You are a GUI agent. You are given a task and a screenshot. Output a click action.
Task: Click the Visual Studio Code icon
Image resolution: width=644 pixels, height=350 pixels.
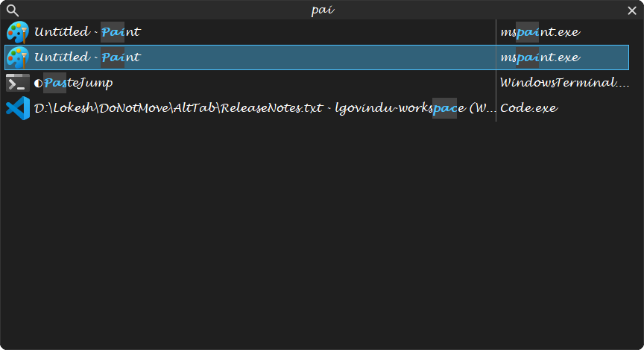pos(18,108)
